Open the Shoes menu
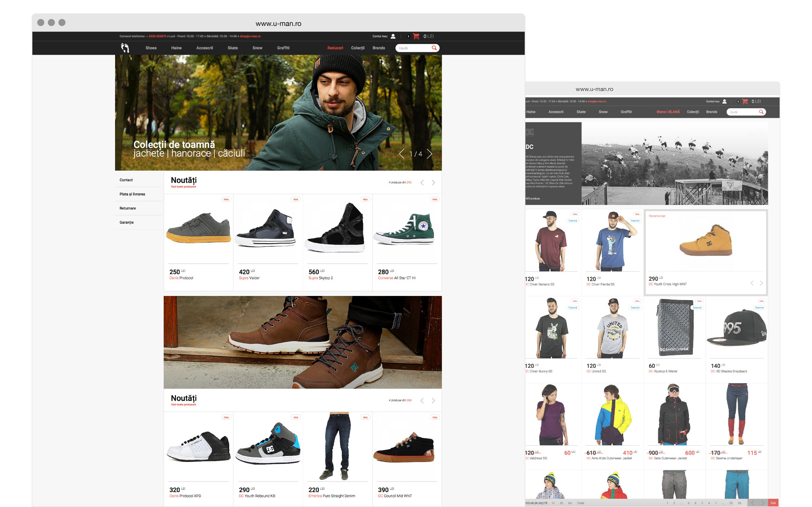Viewport: 812px width, 507px height. coord(151,48)
